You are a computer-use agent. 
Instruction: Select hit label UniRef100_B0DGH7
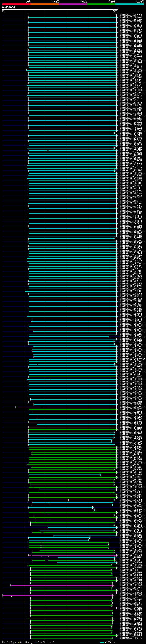coord(131,341)
